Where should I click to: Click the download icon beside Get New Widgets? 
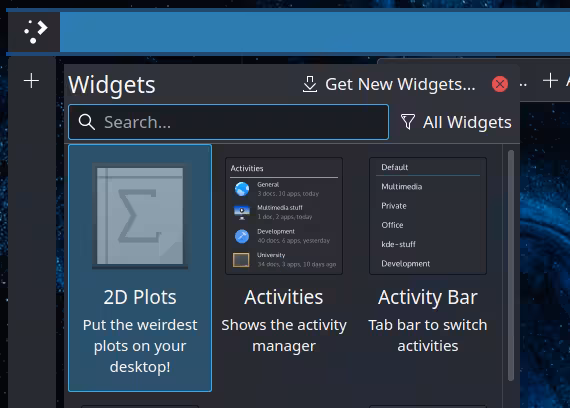[310, 84]
